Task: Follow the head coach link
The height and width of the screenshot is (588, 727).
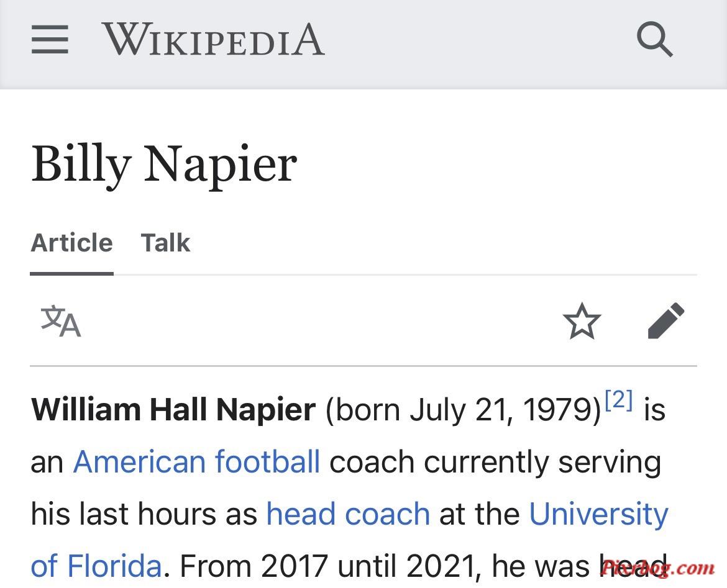Action: click(348, 514)
